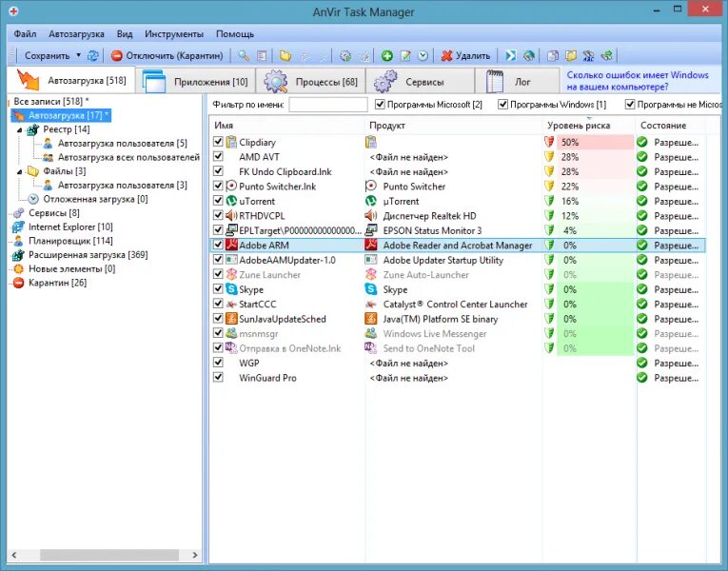Select Новые элементы [0] tree item
Viewport: 728px width, 571px height.
click(72, 268)
